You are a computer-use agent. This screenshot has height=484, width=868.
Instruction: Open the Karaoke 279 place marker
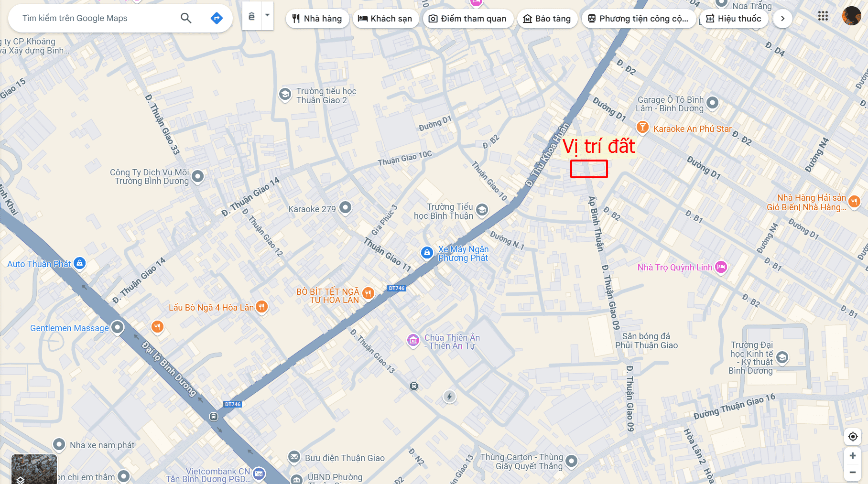[x=346, y=207]
